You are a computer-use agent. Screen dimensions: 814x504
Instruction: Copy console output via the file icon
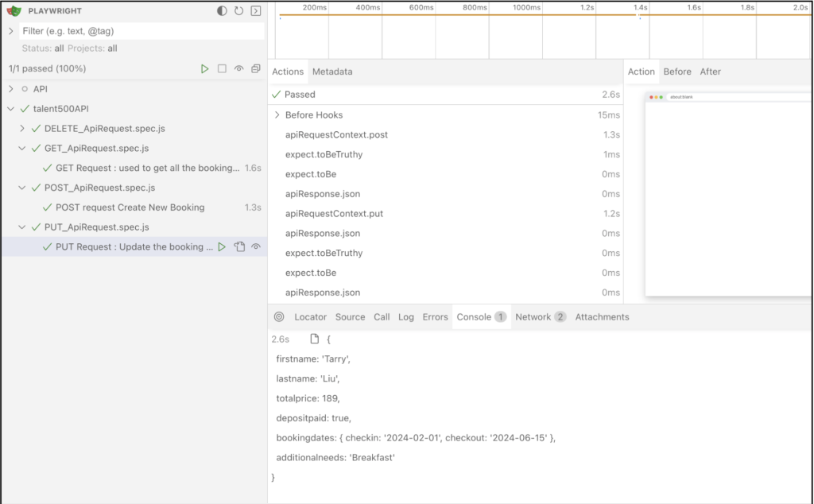[x=312, y=338]
